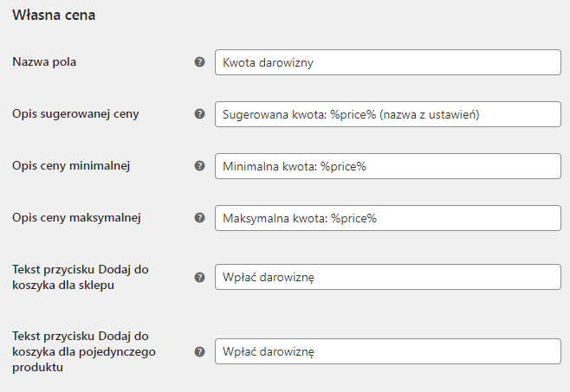This screenshot has height=392, width=570.
Task: Click the Nazwa pola label
Action: click(x=44, y=62)
